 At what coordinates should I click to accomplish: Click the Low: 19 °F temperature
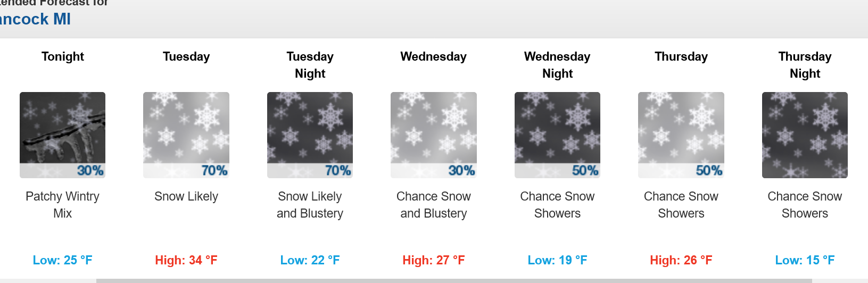(557, 260)
